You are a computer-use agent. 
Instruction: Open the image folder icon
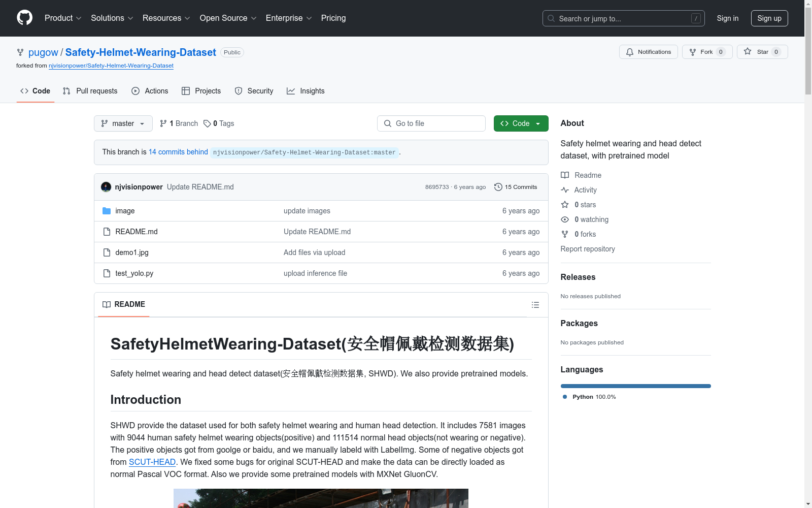coord(107,211)
